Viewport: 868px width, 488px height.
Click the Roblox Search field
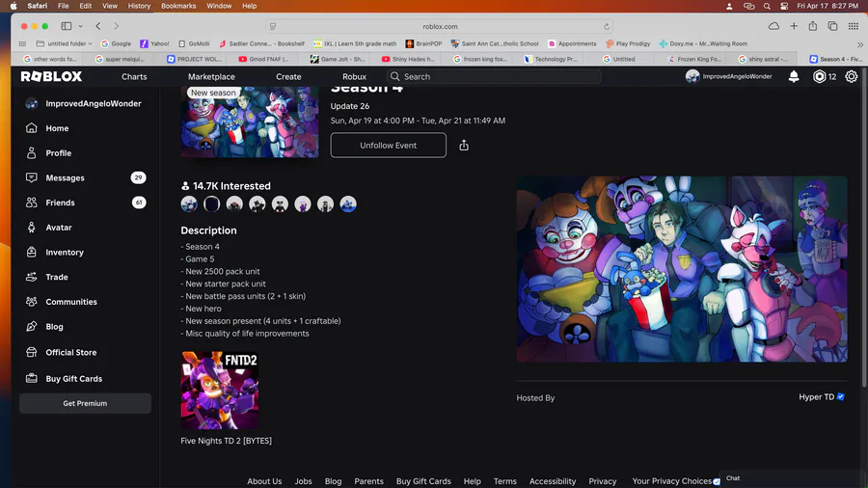[x=494, y=77]
